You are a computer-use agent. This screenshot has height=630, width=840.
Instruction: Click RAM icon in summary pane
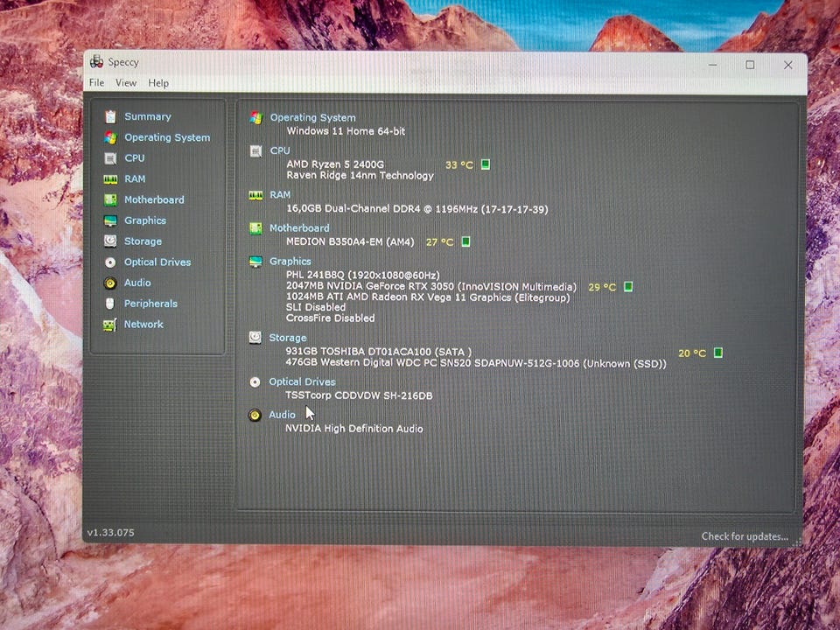[255, 195]
